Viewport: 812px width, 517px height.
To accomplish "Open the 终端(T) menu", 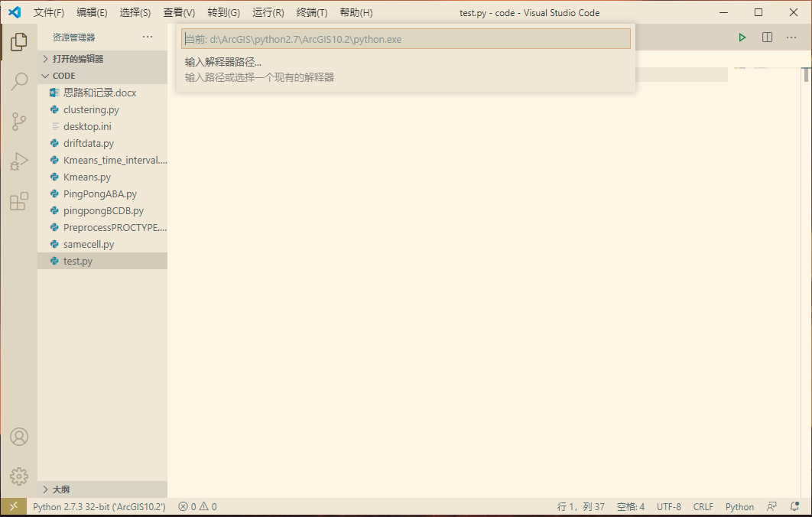I will [311, 12].
